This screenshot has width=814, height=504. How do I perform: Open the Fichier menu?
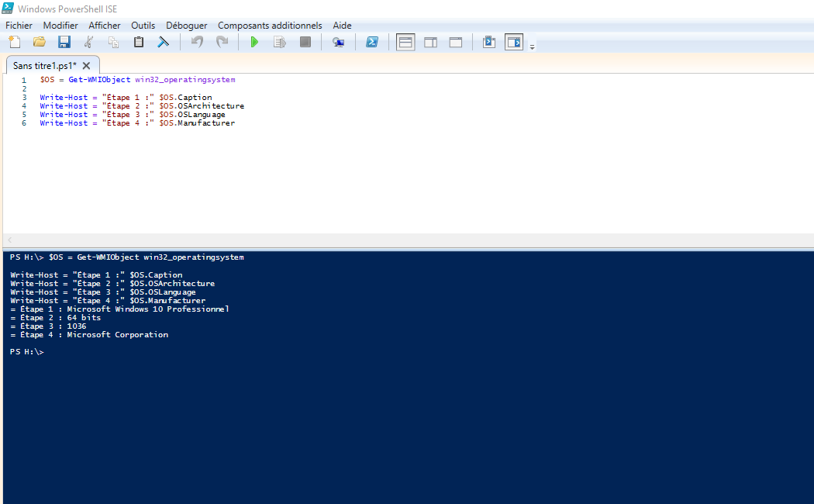tap(19, 26)
